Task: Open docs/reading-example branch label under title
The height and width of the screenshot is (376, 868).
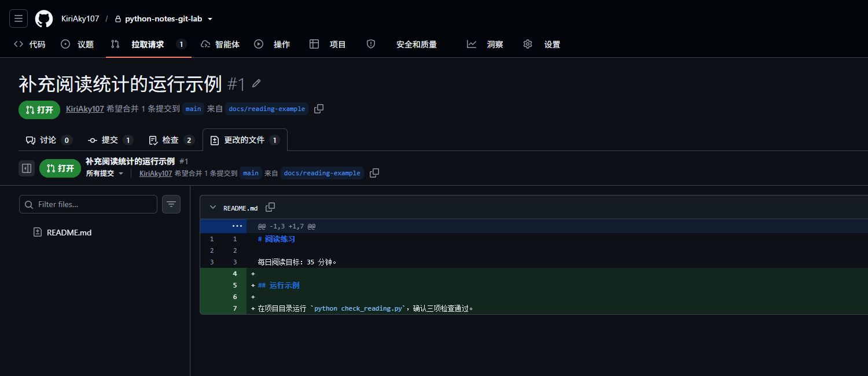Action: coord(267,109)
